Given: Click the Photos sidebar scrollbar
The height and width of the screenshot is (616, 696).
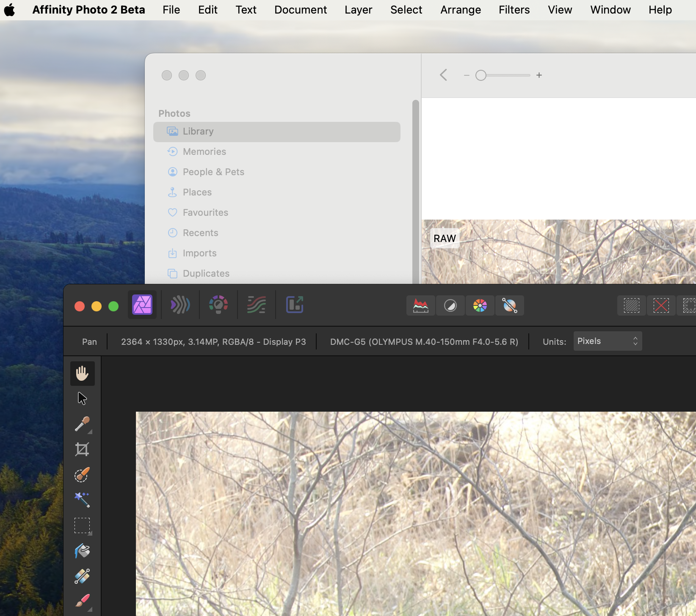Looking at the screenshot, I should coord(416,191).
